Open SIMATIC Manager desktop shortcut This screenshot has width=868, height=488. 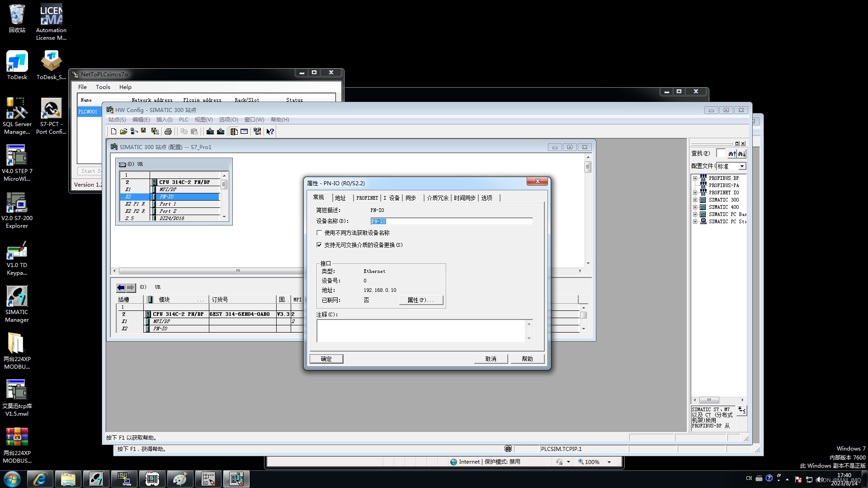17,304
